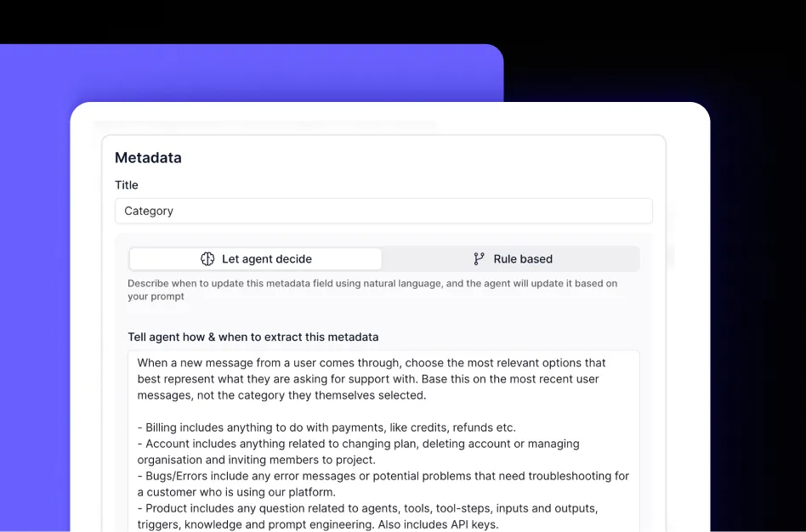Screen dimensions: 806x532
Task: Click the Bugs/Errors line in the prompt
Action: (383, 476)
